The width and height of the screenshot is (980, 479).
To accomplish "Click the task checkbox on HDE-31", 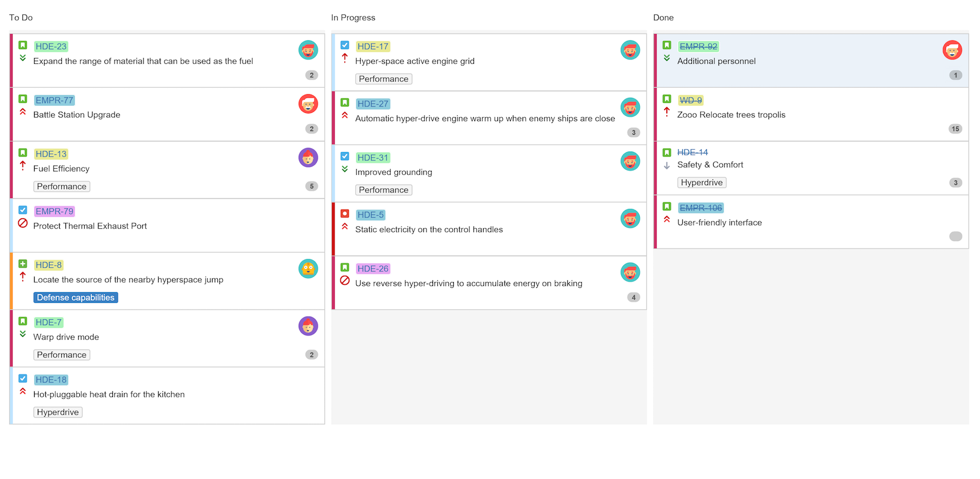I will coord(345,156).
